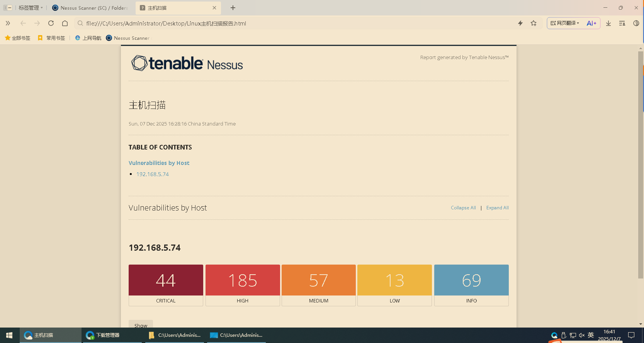The image size is (644, 343).
Task: Click the address bar URL field
Action: tap(270, 23)
